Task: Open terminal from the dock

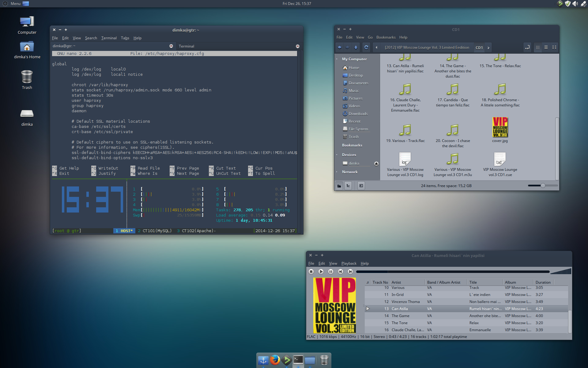Action: click(298, 360)
